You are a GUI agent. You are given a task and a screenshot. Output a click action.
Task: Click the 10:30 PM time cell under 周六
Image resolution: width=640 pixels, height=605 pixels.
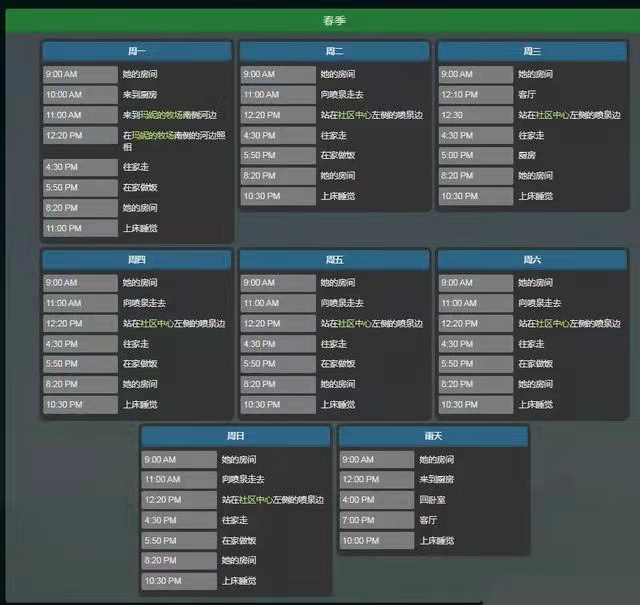476,405
